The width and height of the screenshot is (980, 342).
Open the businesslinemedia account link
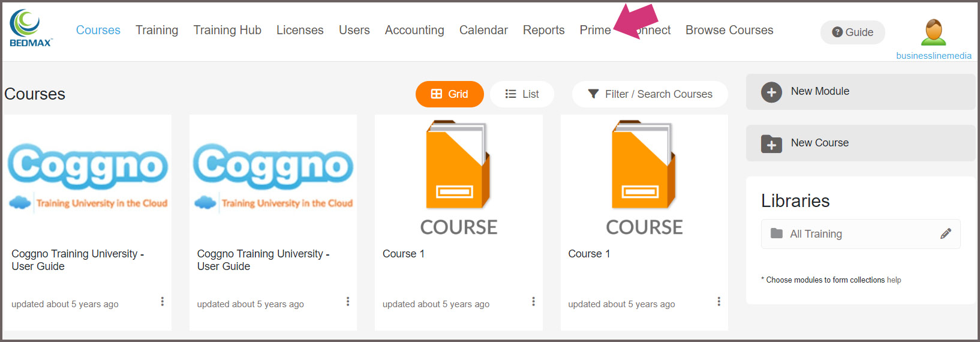[933, 56]
